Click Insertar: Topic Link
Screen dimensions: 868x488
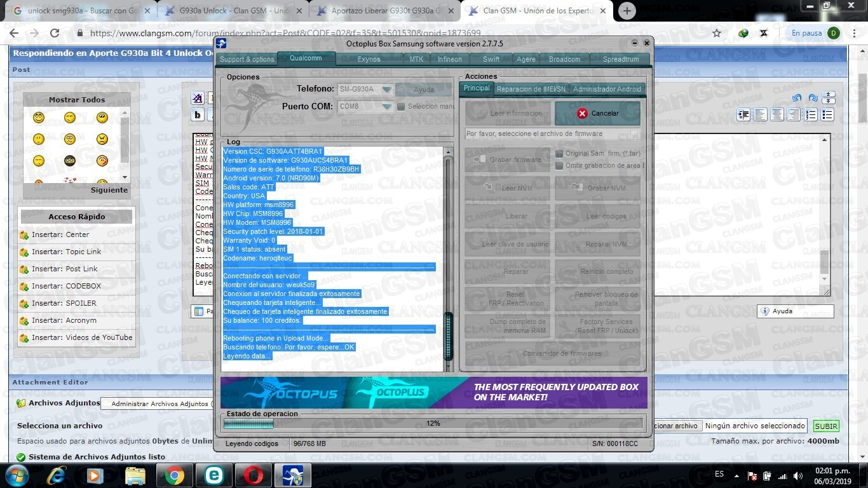67,252
